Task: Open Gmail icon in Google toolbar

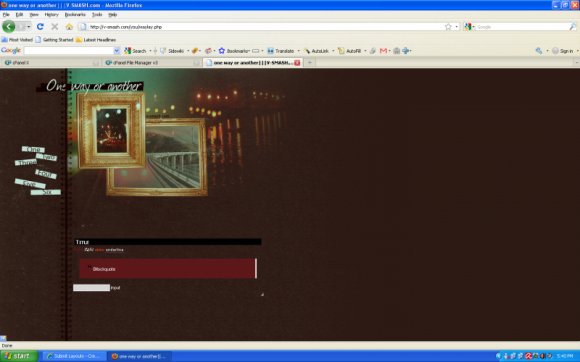Action: pos(383,51)
